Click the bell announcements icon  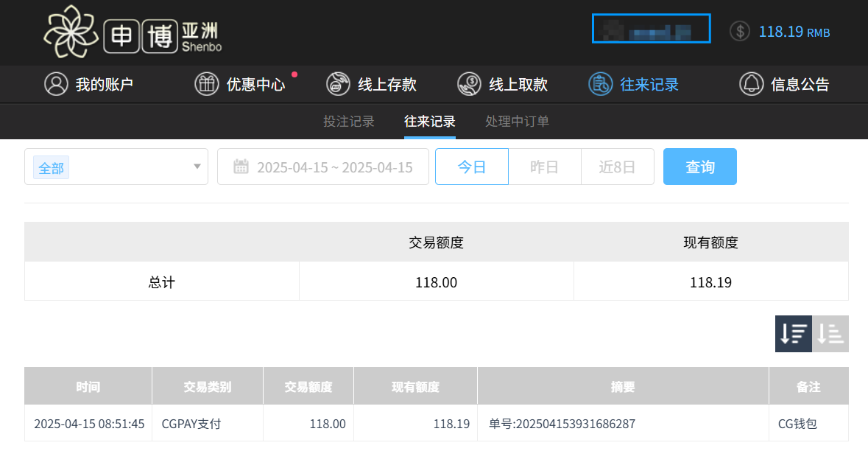pos(751,84)
